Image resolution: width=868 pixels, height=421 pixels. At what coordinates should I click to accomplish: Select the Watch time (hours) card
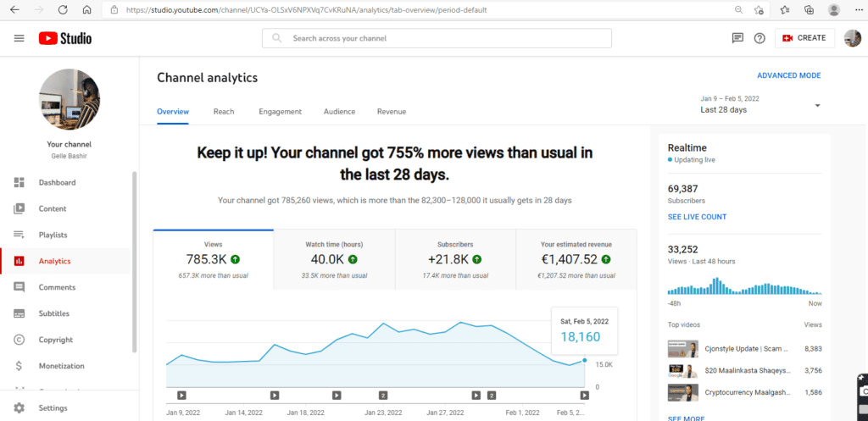(335, 260)
